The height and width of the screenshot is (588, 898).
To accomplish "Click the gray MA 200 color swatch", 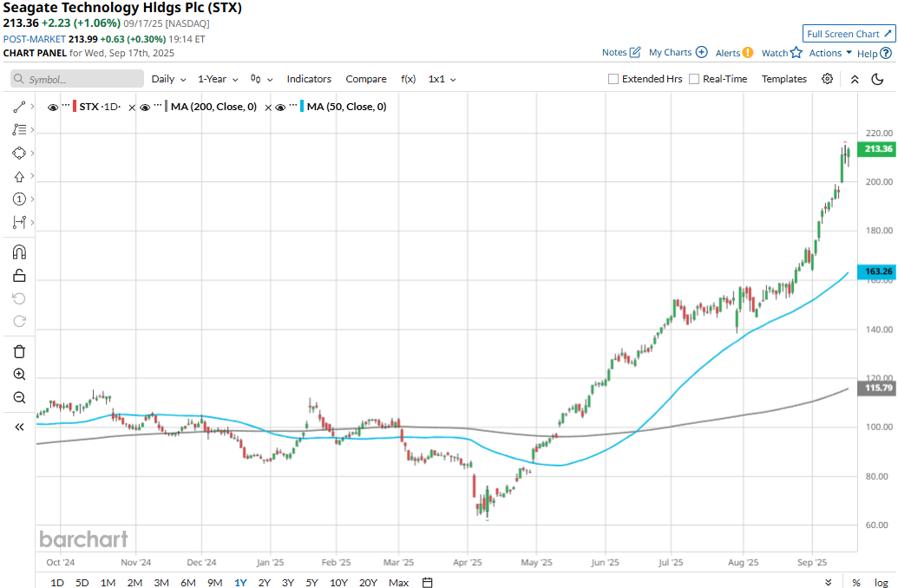I will click(167, 107).
